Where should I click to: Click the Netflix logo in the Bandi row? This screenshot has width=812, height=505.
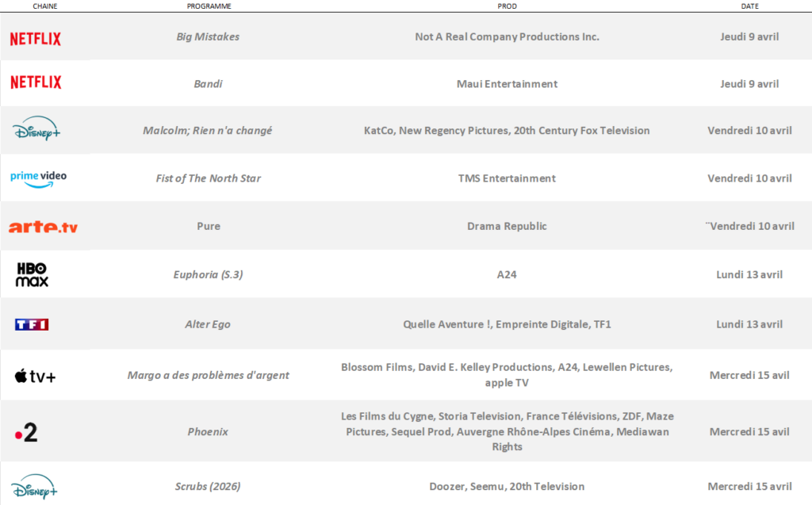click(35, 82)
